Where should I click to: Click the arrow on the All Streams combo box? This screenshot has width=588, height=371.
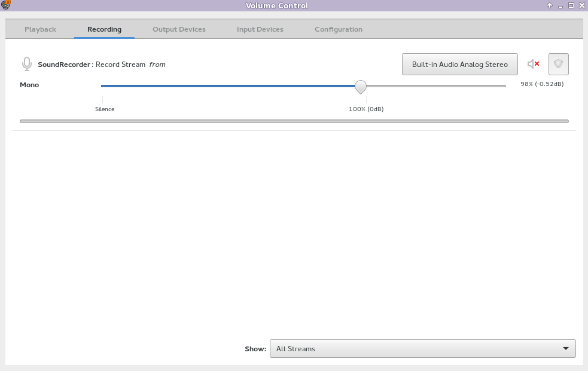[x=566, y=348]
